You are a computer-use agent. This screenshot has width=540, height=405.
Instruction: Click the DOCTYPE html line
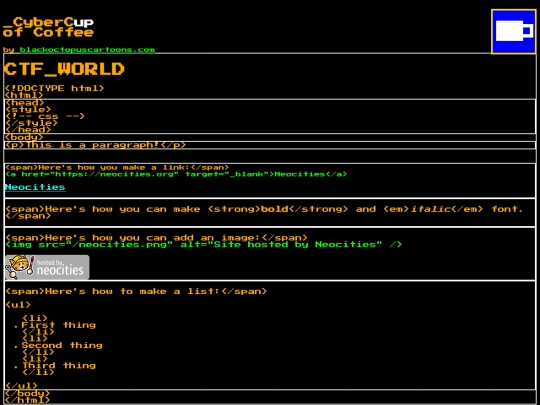(x=54, y=88)
